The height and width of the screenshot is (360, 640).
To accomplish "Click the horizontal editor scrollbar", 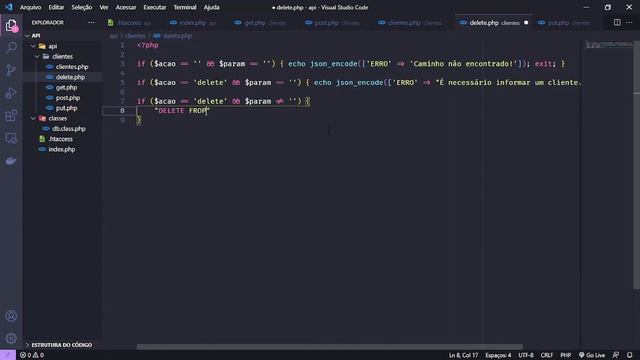I will pos(329,347).
